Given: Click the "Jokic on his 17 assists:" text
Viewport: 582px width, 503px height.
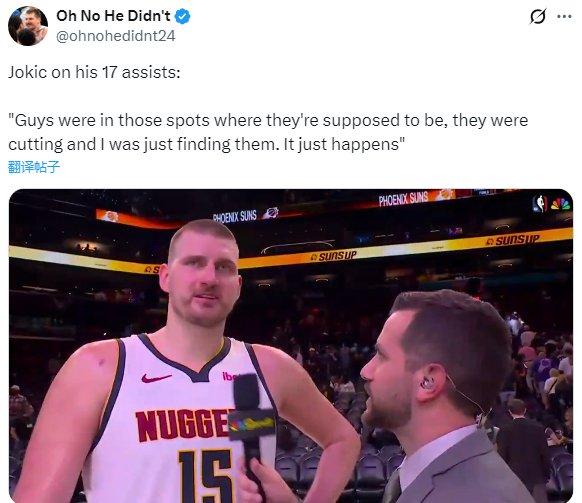Looking at the screenshot, I should tap(94, 72).
